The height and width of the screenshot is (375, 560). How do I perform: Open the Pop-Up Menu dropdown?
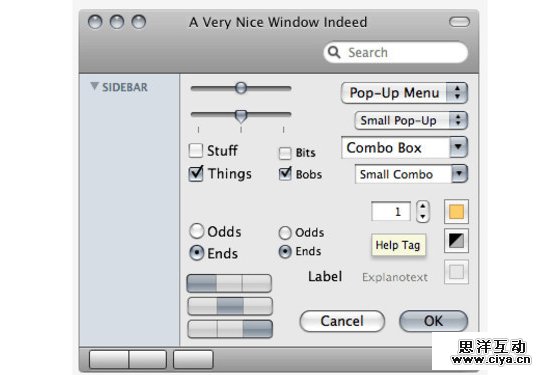tap(404, 93)
